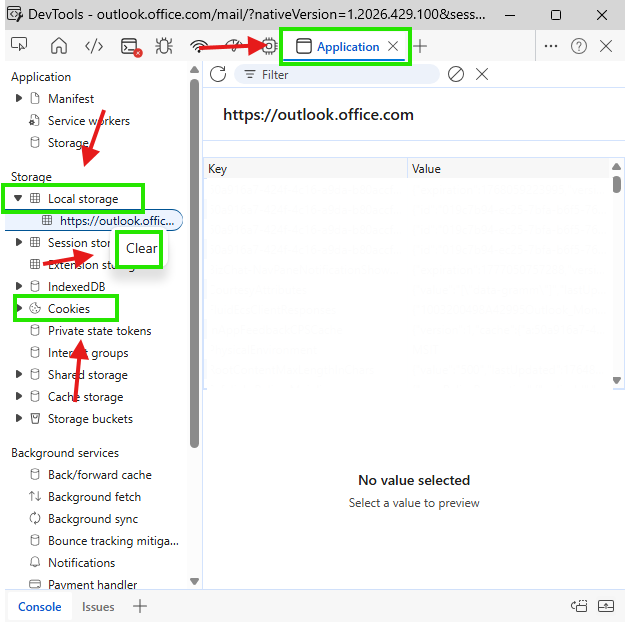This screenshot has height=622, width=625.
Task: Open the Welcome home panel icon
Action: click(x=59, y=46)
